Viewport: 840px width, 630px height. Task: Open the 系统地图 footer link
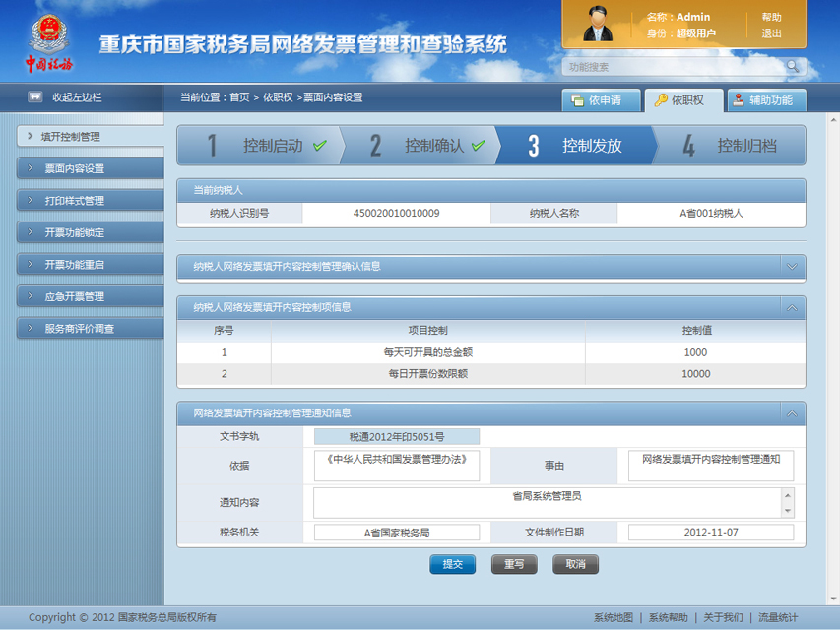(613, 617)
